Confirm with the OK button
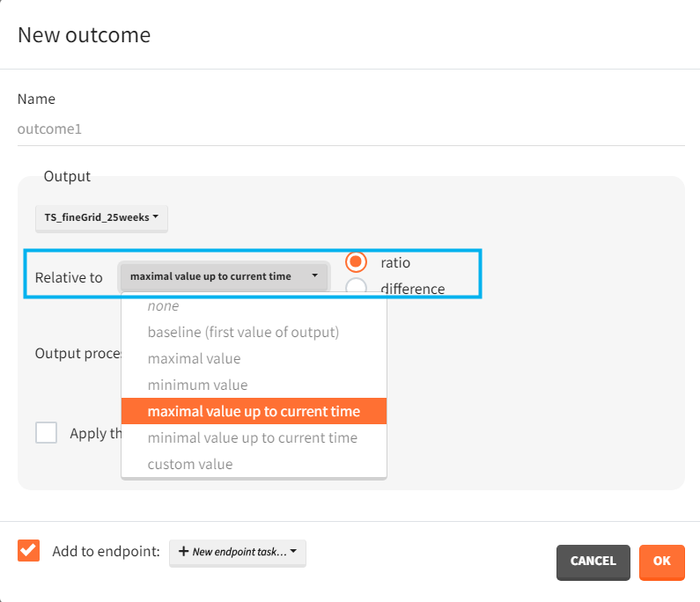The height and width of the screenshot is (602, 700). click(661, 562)
